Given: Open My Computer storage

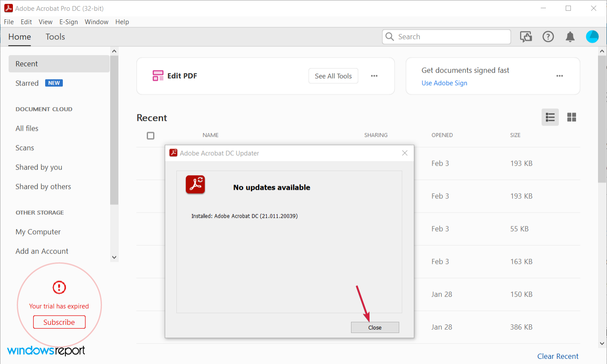Looking at the screenshot, I should [x=38, y=232].
